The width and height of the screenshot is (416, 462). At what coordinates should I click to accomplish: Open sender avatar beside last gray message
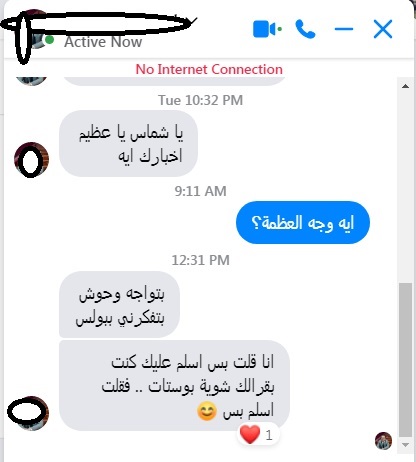pyautogui.click(x=29, y=413)
